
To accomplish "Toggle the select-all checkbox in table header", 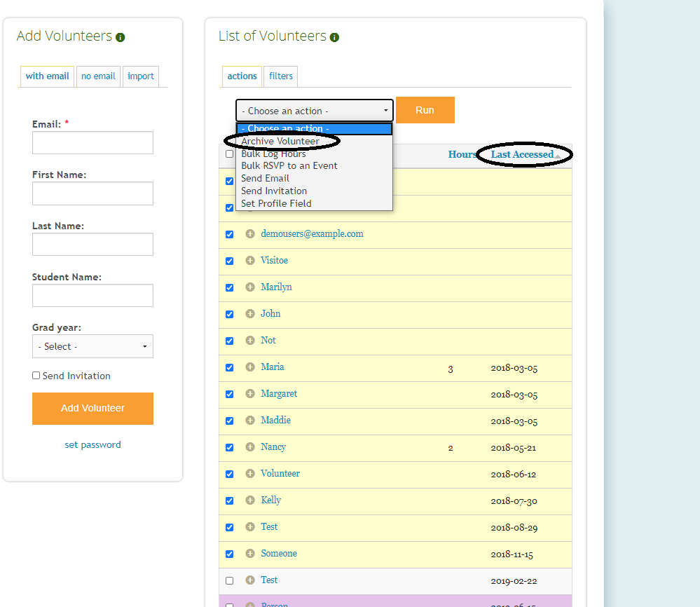I will point(229,154).
